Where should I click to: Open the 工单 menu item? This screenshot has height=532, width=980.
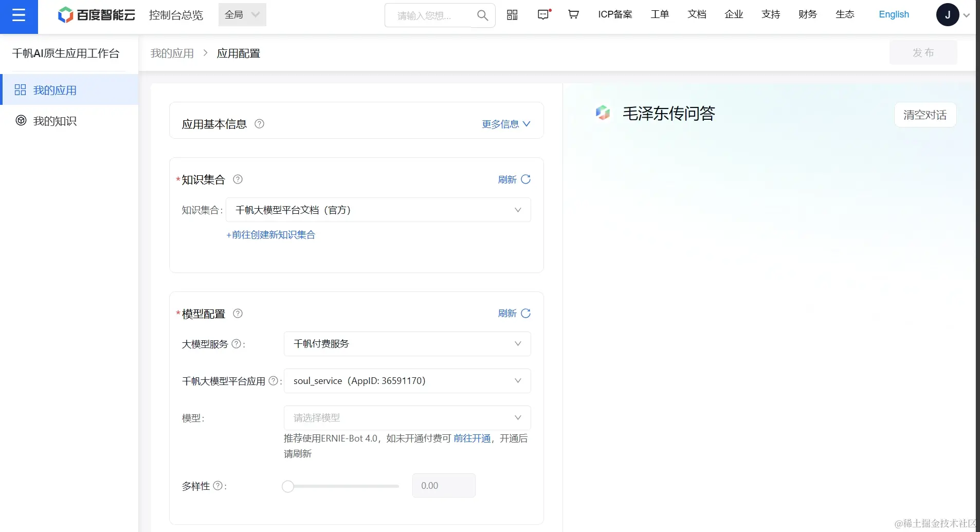(660, 14)
